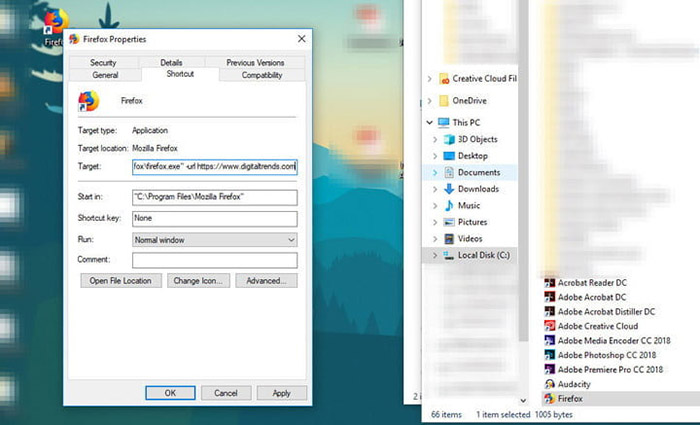The height and width of the screenshot is (425, 700).
Task: Click the Adobe Photoshop CC 2018 icon
Action: click(x=550, y=355)
